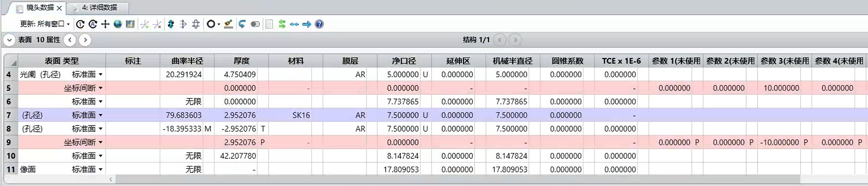Click the paintbrush icon in toolbar

click(x=229, y=24)
